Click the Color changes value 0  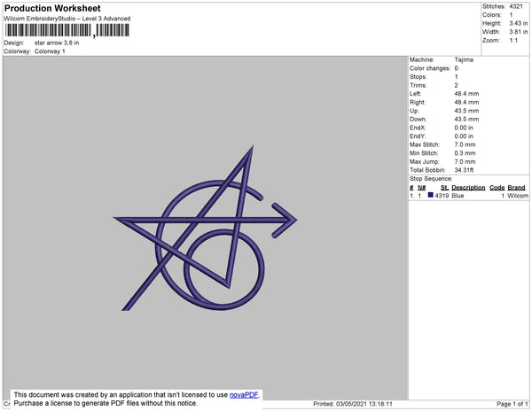pos(457,68)
